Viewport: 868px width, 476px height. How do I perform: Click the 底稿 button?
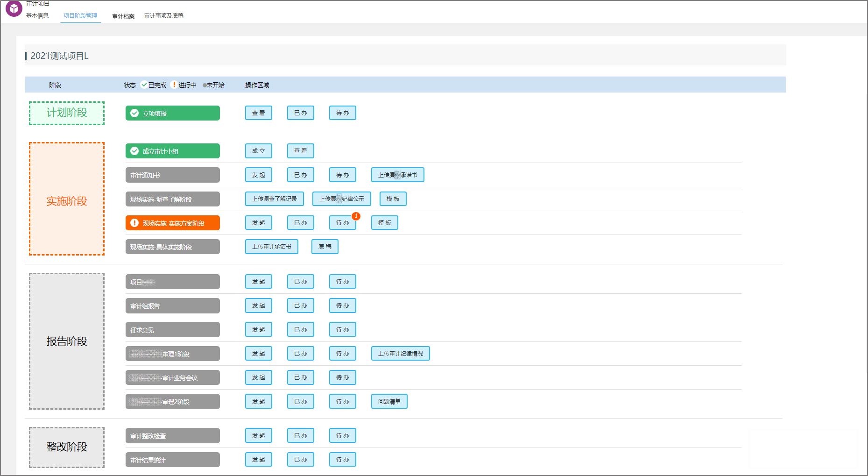coord(325,246)
